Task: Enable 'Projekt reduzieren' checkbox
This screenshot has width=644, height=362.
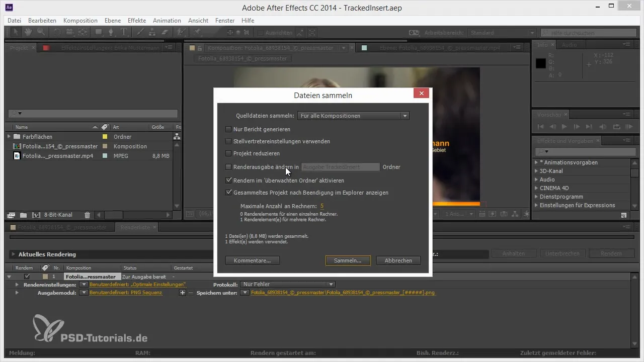Action: pos(228,153)
